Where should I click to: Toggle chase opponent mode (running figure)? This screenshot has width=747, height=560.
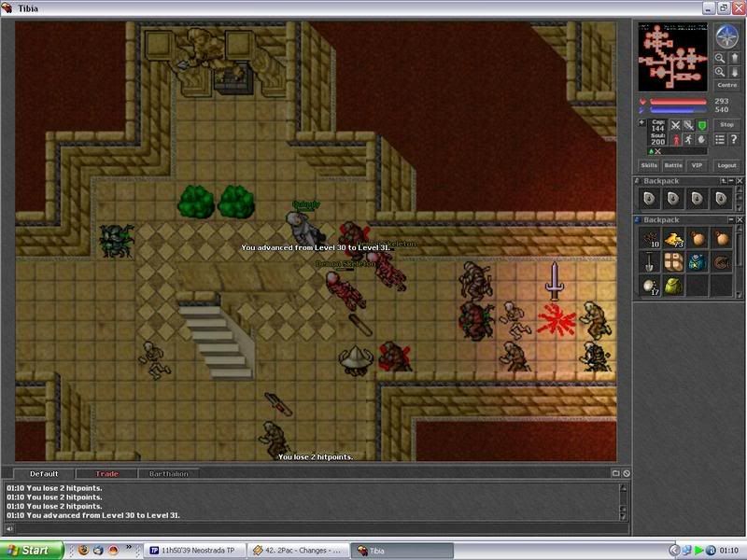click(x=689, y=139)
